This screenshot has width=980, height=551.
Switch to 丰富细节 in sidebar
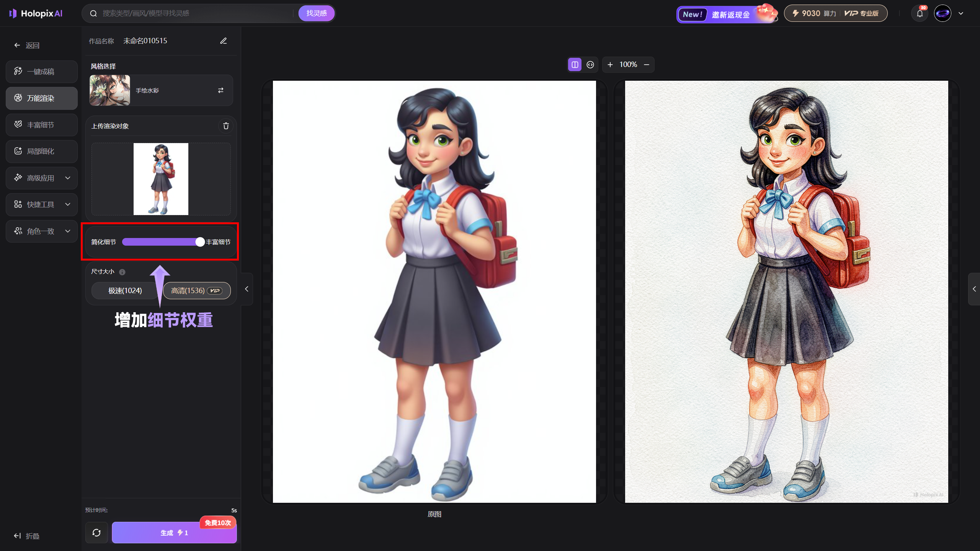click(41, 125)
